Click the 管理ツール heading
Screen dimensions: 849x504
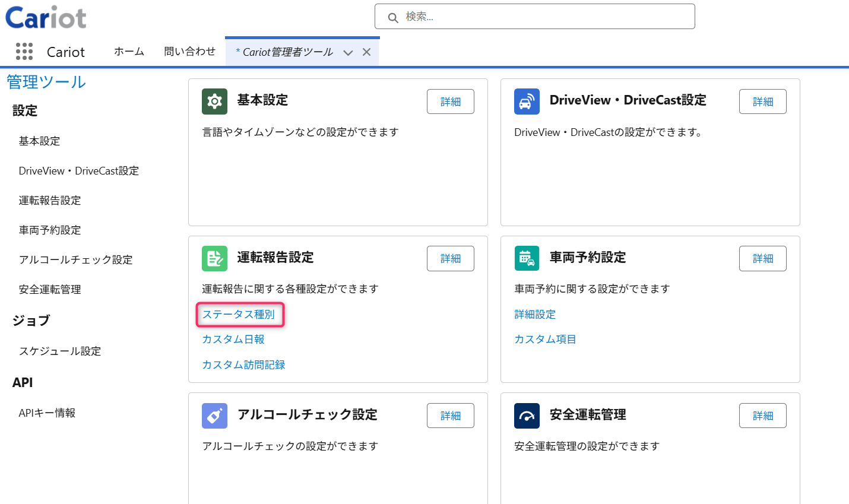(x=46, y=82)
